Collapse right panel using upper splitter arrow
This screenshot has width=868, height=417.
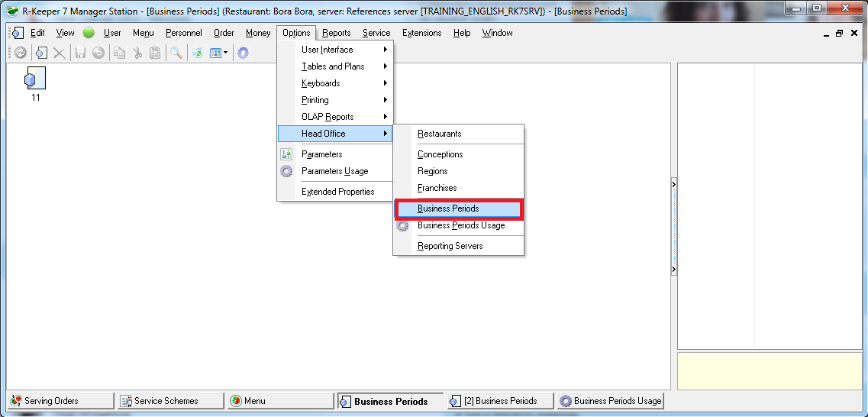[673, 184]
